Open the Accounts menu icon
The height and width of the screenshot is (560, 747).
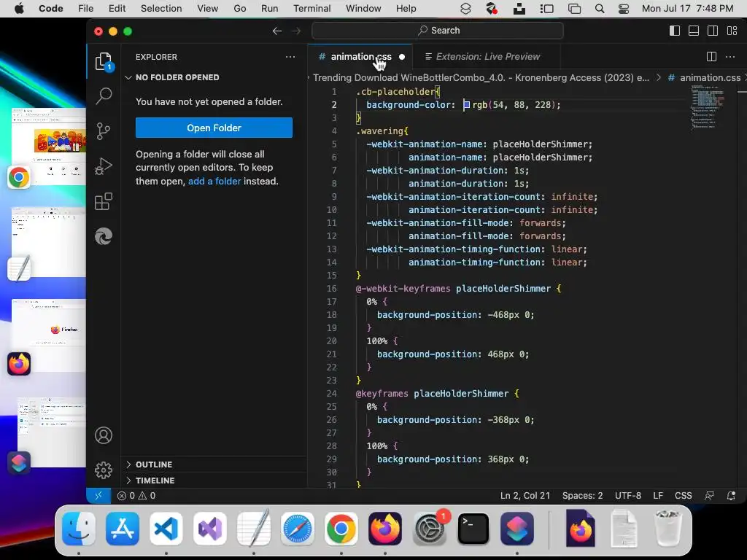[x=104, y=435]
